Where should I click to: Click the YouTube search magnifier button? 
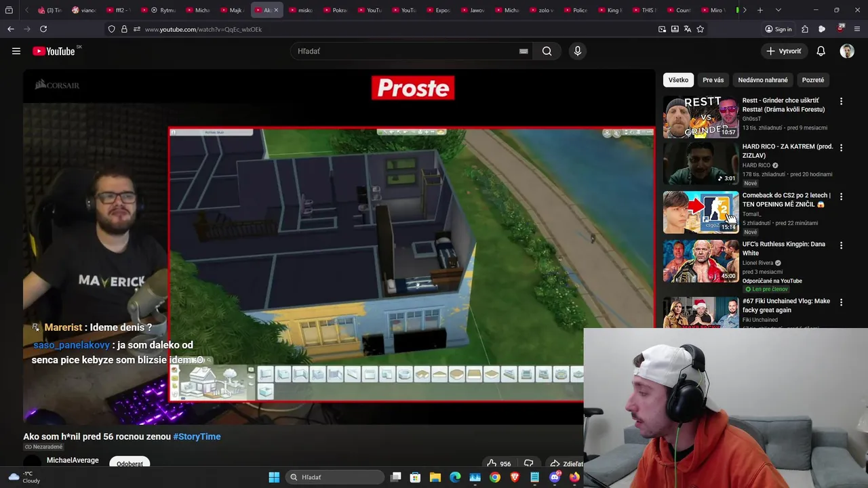click(547, 51)
